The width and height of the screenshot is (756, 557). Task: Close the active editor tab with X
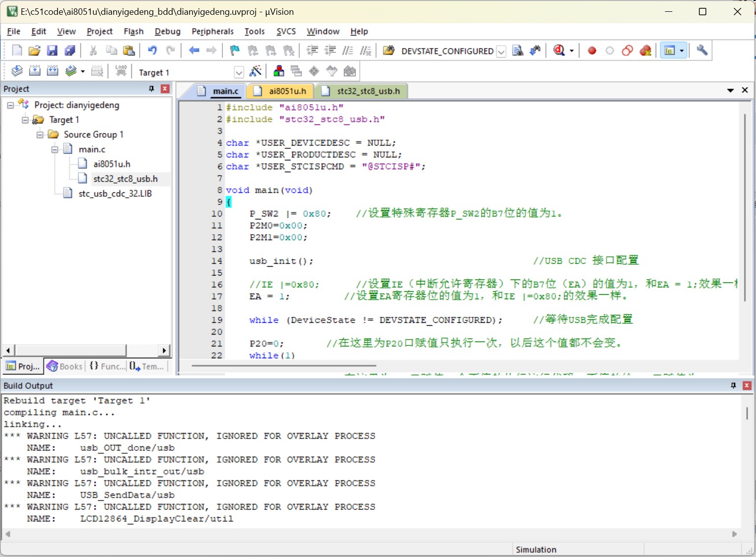tap(745, 90)
